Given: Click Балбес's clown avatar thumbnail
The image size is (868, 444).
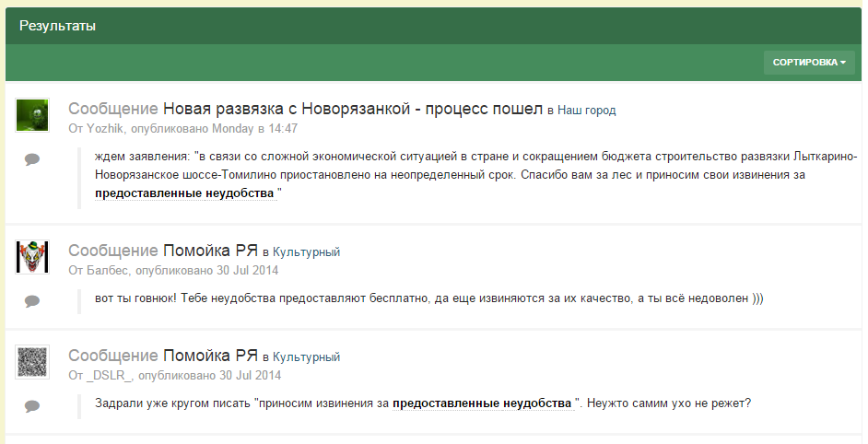Looking at the screenshot, I should [32, 257].
